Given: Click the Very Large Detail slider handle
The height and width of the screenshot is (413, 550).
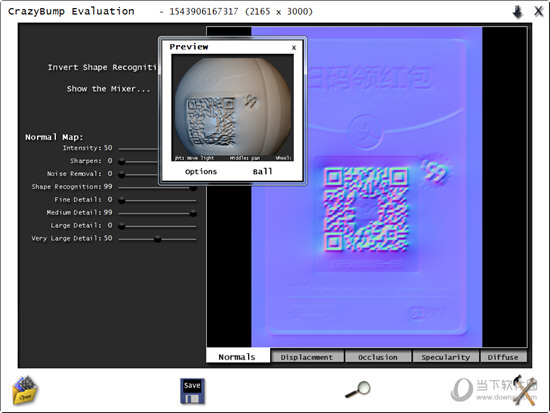Looking at the screenshot, I should (x=158, y=239).
